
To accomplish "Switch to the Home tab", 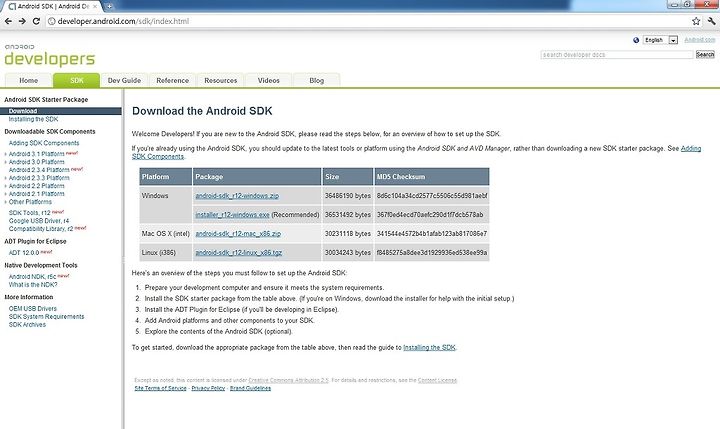I will (x=28, y=80).
